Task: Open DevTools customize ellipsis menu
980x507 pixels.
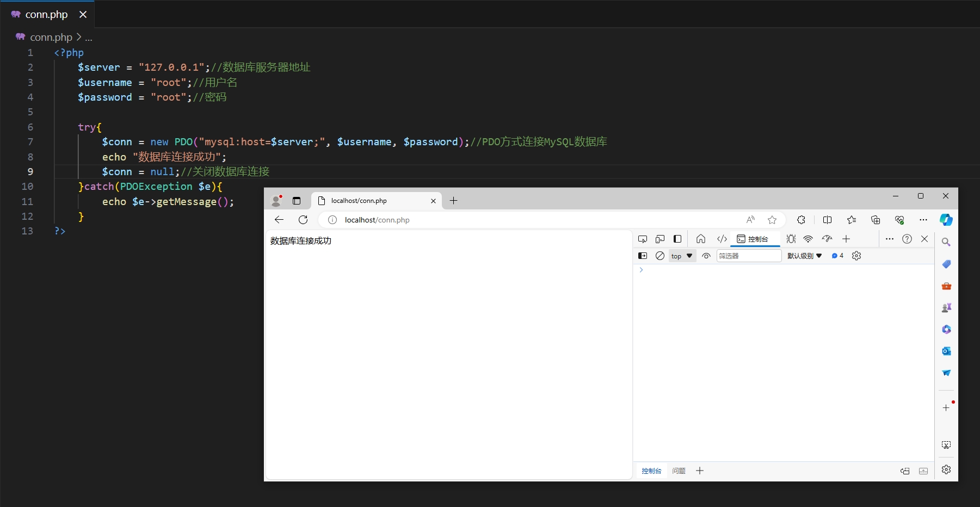Action: point(890,239)
